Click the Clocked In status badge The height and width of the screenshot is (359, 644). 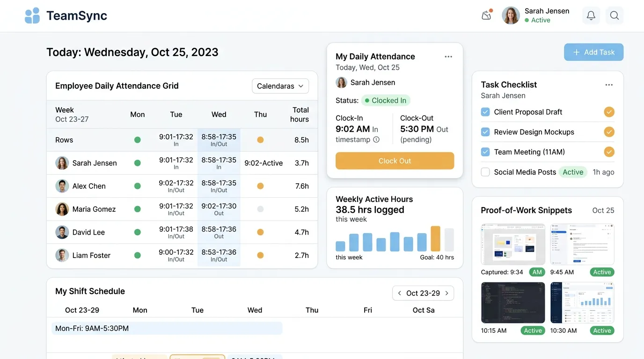click(x=386, y=101)
